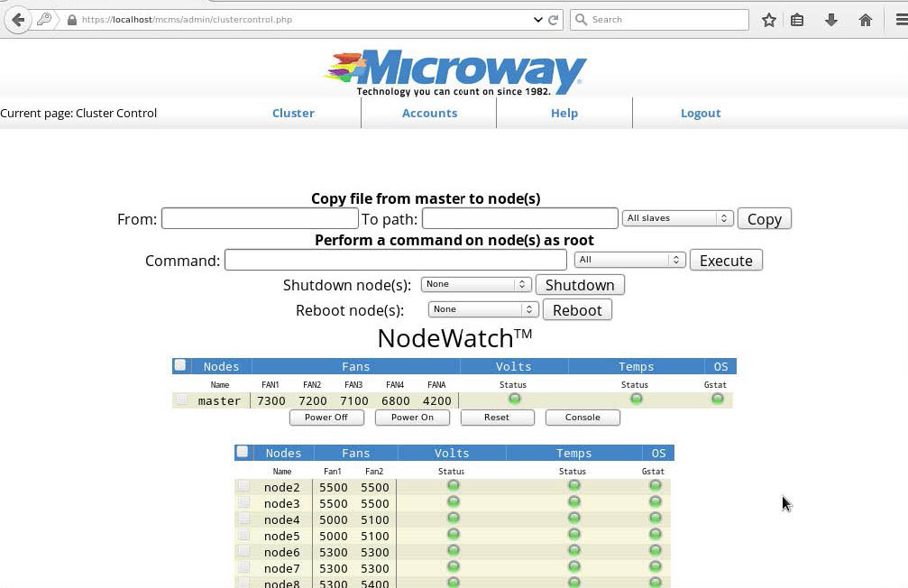Bookmark this page with the star icon
The width and height of the screenshot is (908, 588).
[x=768, y=20]
